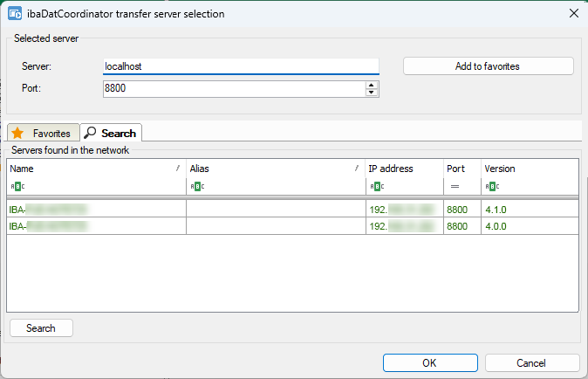Confirm selection with the OK button

point(430,363)
